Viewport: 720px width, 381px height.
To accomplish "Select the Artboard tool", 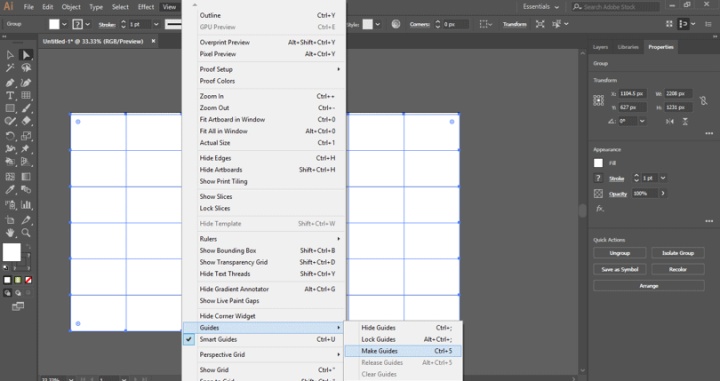I will (10, 220).
